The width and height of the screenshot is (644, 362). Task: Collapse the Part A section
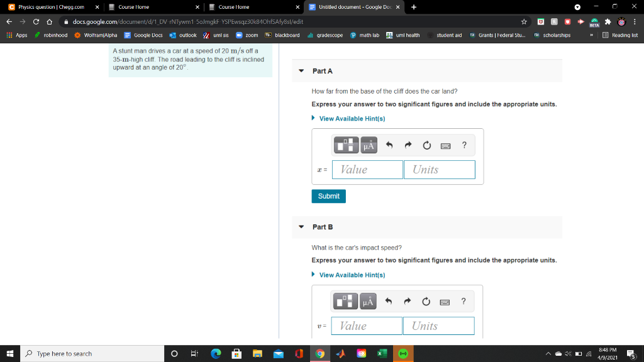click(x=301, y=71)
